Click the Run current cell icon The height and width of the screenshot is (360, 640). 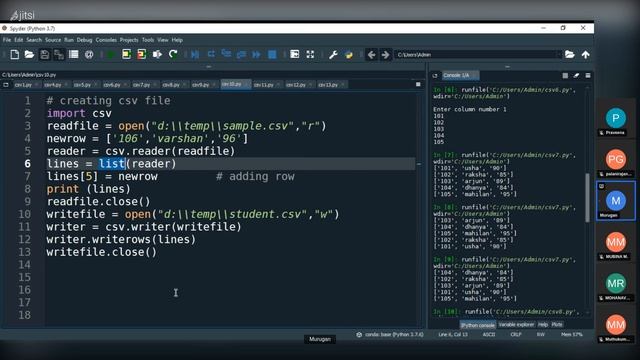[x=126, y=54]
